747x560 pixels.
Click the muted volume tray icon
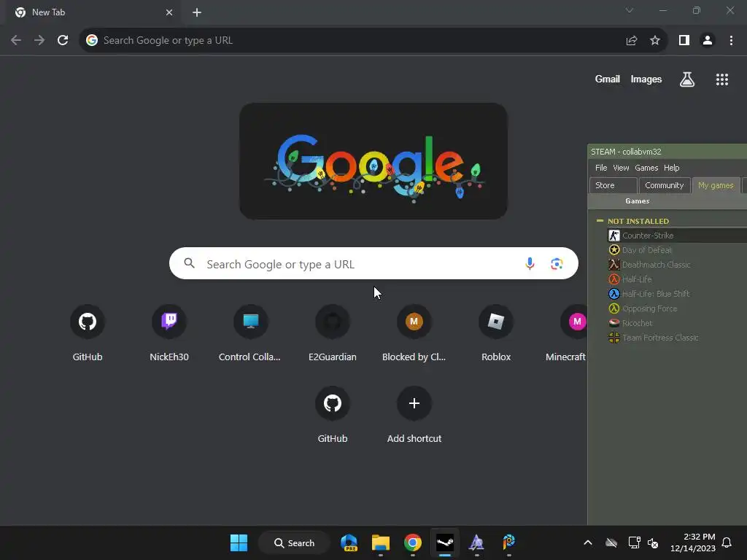653,542
